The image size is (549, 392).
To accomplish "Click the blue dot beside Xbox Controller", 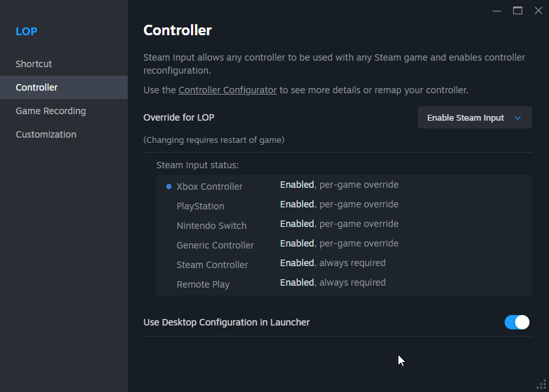I will [x=169, y=187].
